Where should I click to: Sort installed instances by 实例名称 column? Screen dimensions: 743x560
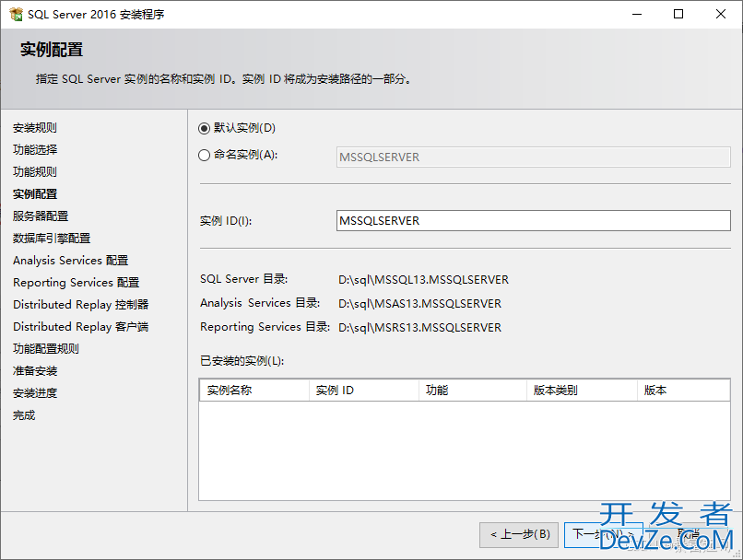click(x=254, y=390)
